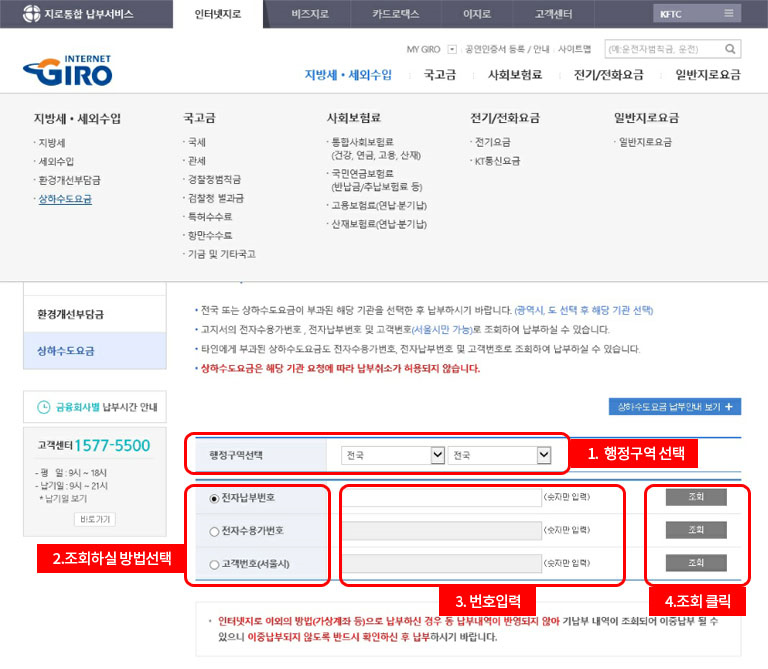768x669 pixels.
Task: Click the 지방세 submenu link
Action: pos(52,143)
